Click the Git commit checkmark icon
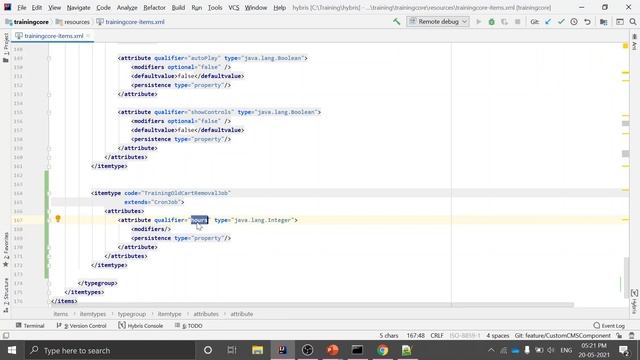Image resolution: width=640 pixels, height=360 pixels. coord(561,22)
